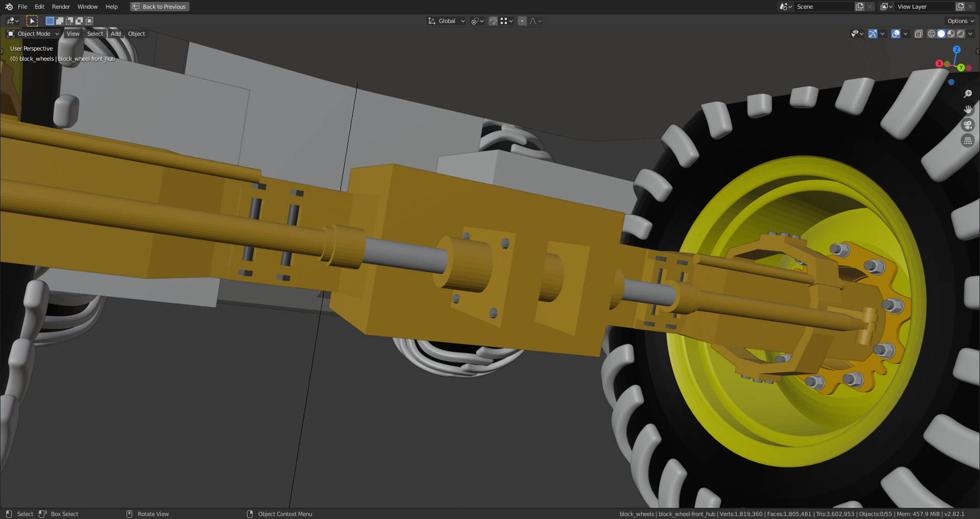
Task: Open the viewport Select menu
Action: click(95, 34)
